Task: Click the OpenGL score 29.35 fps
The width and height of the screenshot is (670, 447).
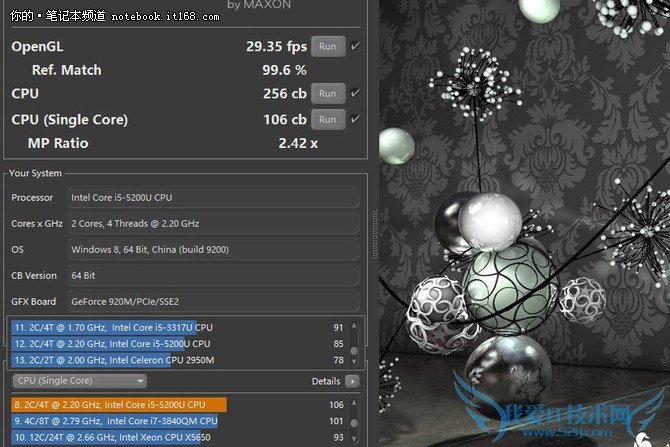Action: point(276,47)
